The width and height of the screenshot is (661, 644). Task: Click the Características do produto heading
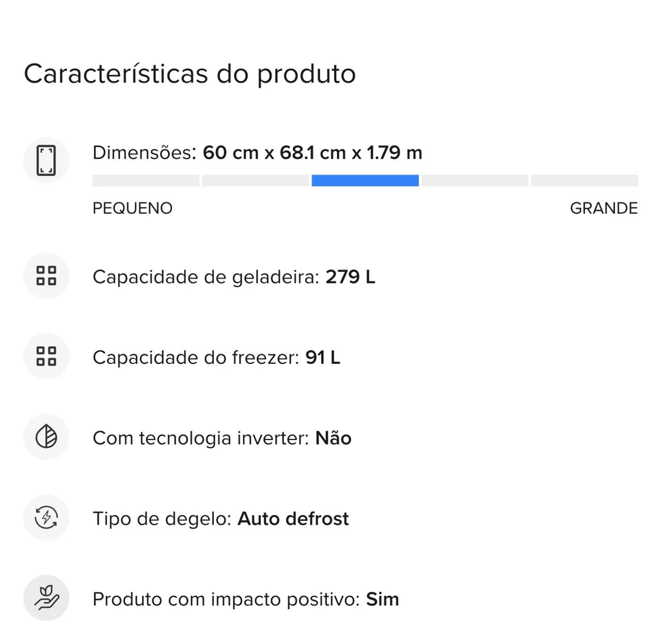[x=190, y=74]
